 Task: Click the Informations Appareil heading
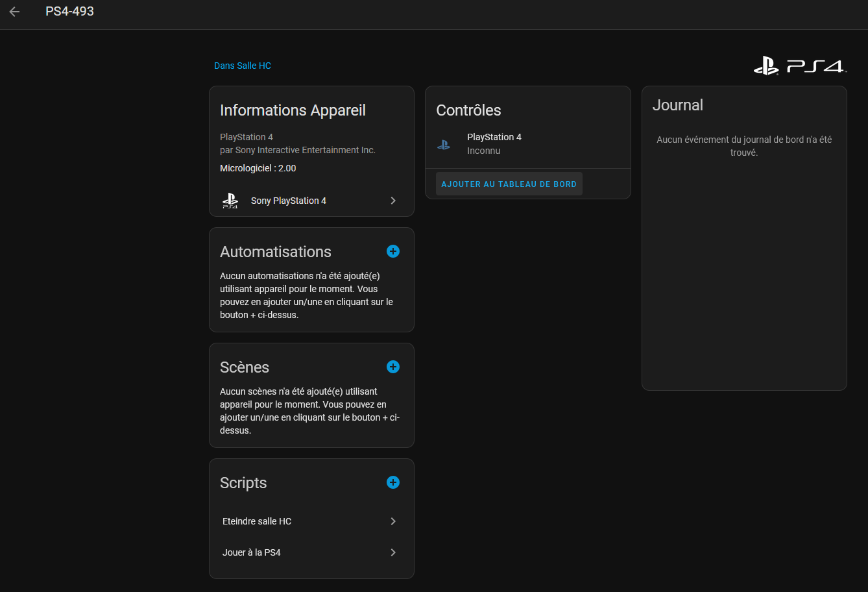(293, 110)
